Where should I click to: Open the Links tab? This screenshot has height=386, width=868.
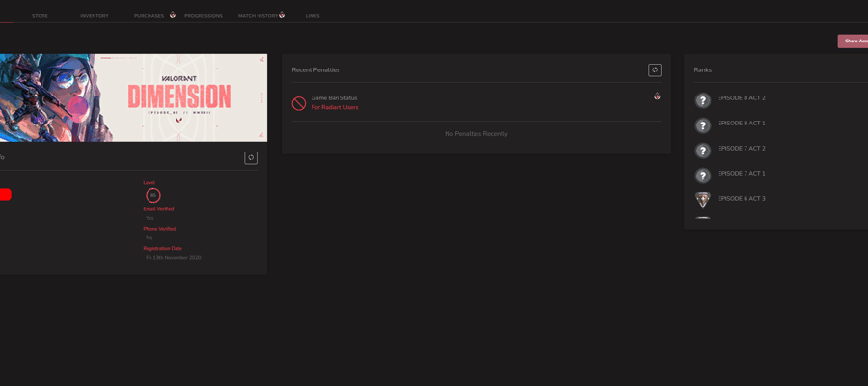[312, 16]
